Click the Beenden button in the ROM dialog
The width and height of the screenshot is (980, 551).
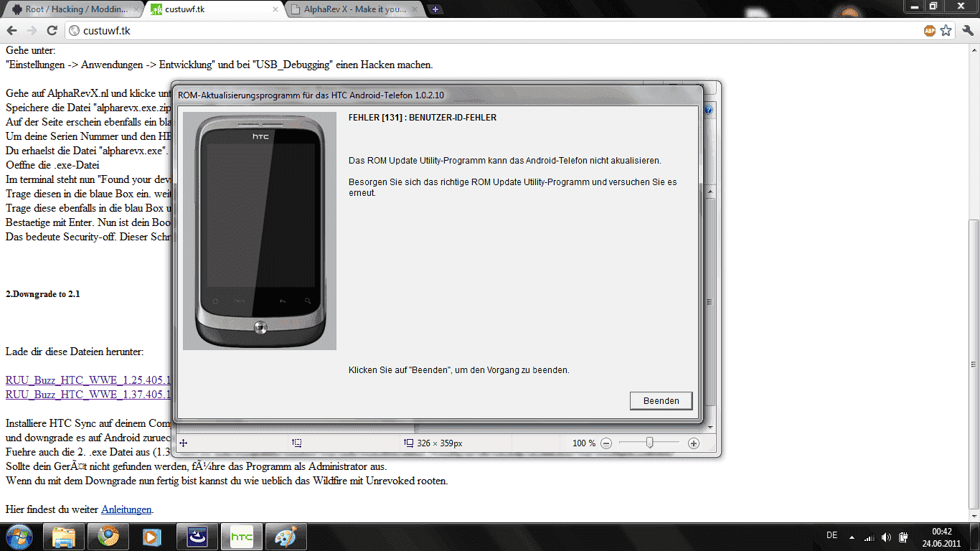(661, 401)
